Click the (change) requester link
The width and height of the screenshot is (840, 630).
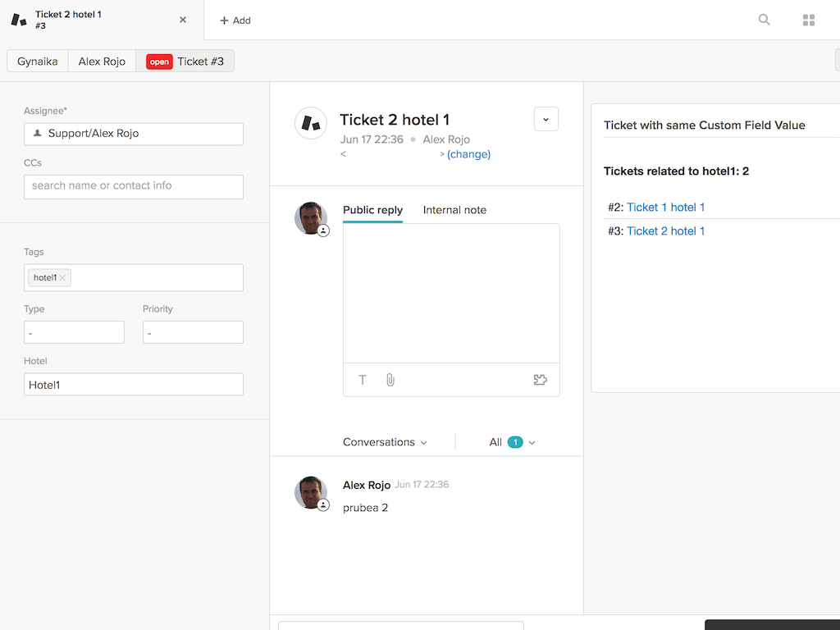tap(468, 154)
